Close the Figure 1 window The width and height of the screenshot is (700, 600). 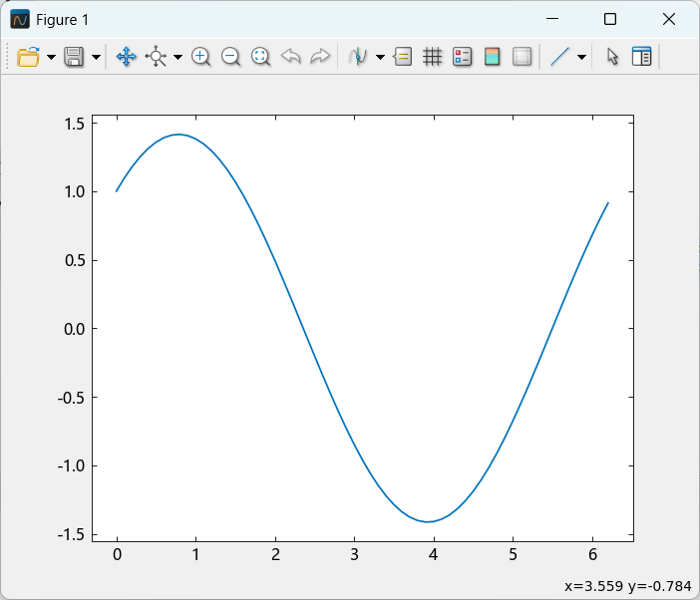click(x=669, y=19)
